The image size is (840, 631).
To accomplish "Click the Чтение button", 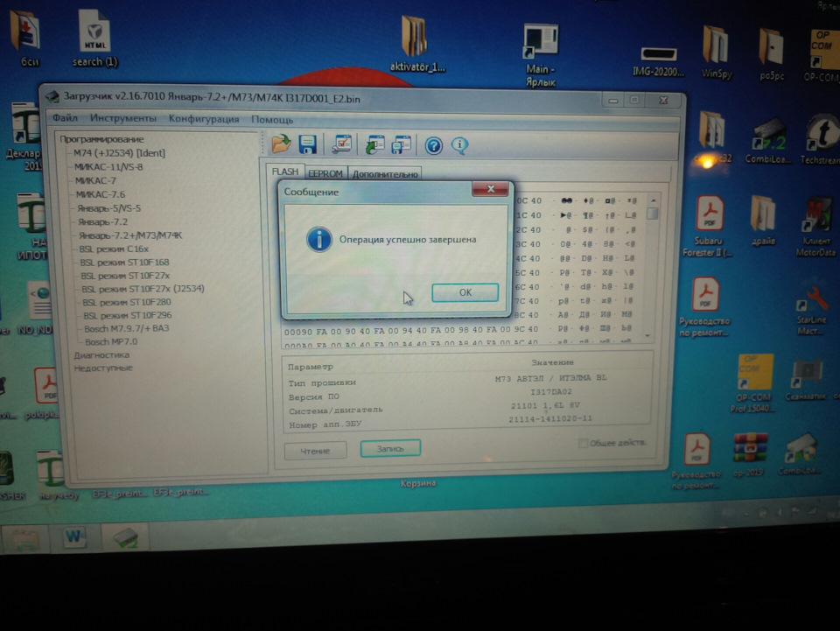I will pos(315,451).
